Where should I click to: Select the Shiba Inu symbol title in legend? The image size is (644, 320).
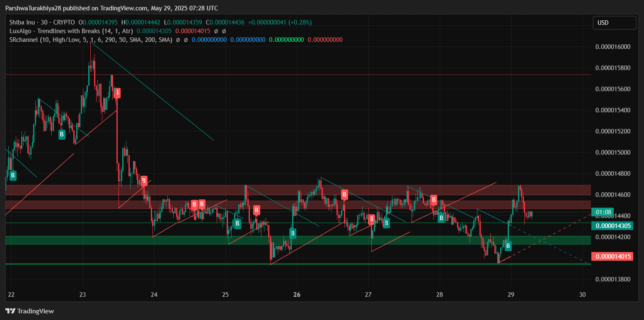pyautogui.click(x=42, y=22)
